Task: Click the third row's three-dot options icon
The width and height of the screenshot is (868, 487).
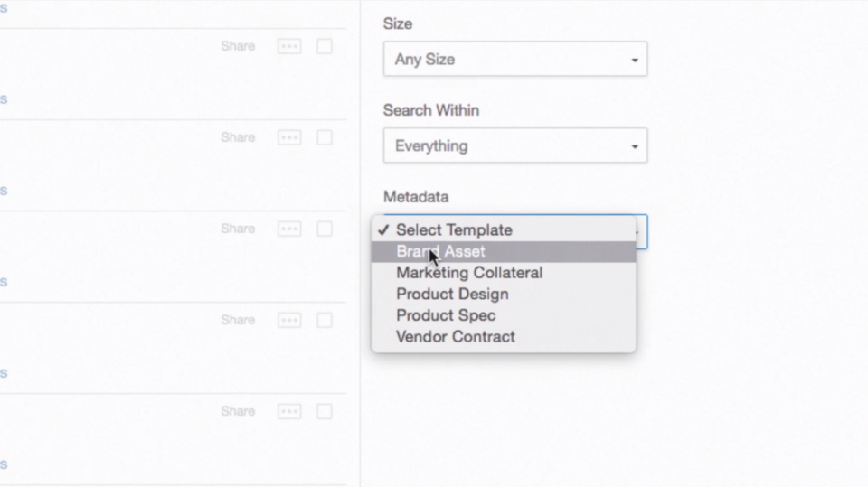Action: tap(289, 229)
